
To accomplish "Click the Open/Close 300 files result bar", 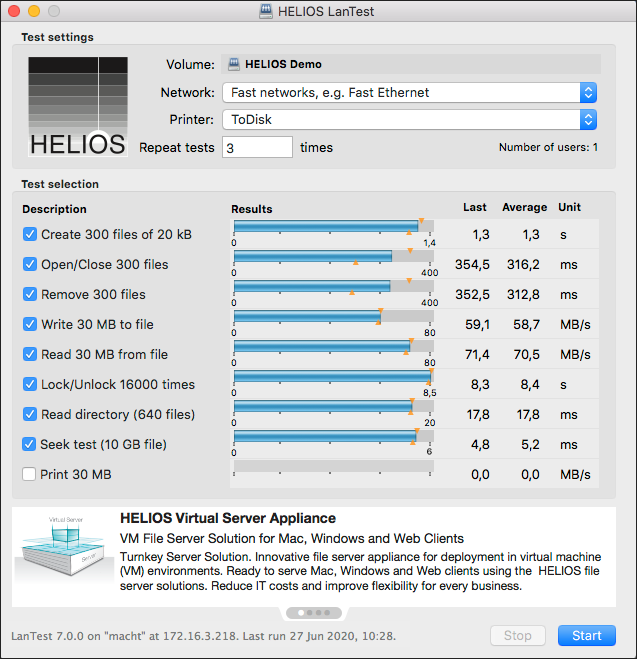I will pyautogui.click(x=334, y=256).
